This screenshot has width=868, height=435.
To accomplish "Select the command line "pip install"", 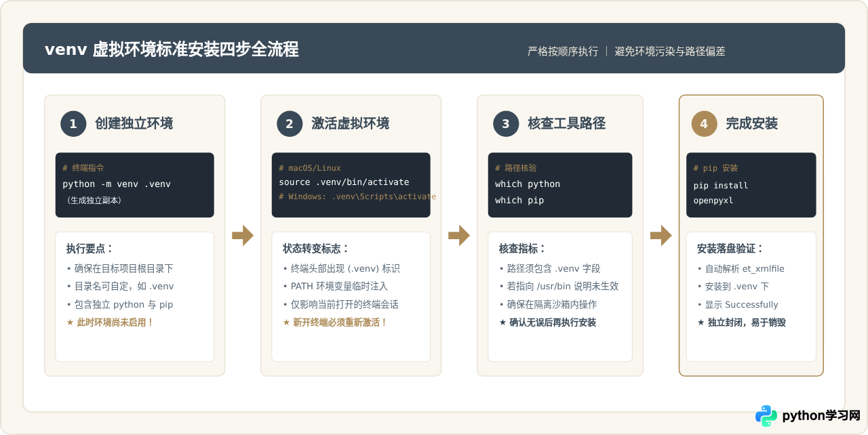I will coord(721,185).
